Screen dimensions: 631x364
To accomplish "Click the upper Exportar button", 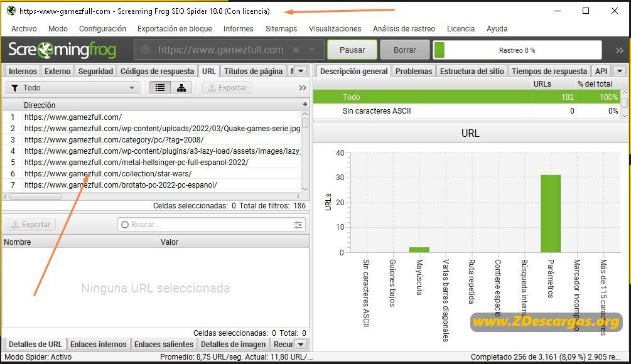I will [x=227, y=88].
